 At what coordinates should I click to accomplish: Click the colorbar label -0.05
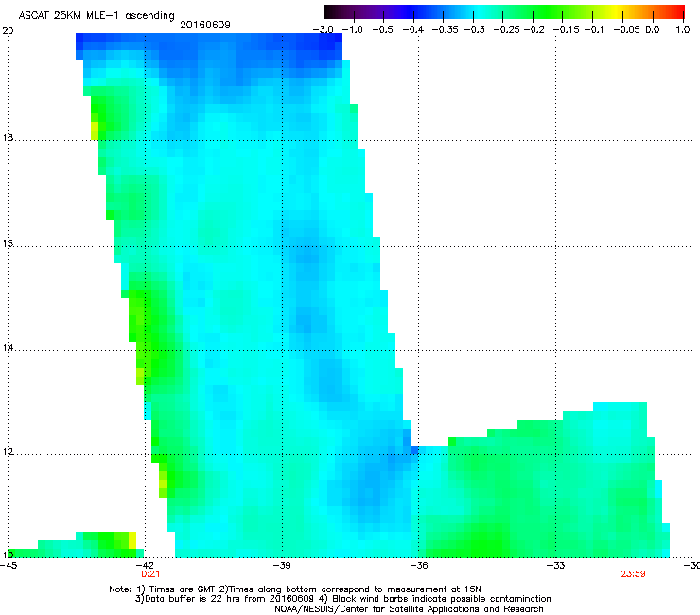pyautogui.click(x=627, y=30)
